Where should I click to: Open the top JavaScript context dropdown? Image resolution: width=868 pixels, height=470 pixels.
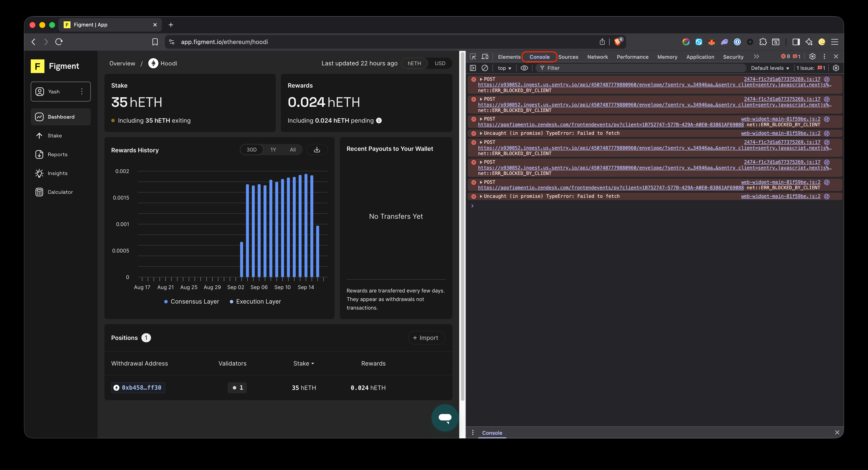click(x=504, y=68)
